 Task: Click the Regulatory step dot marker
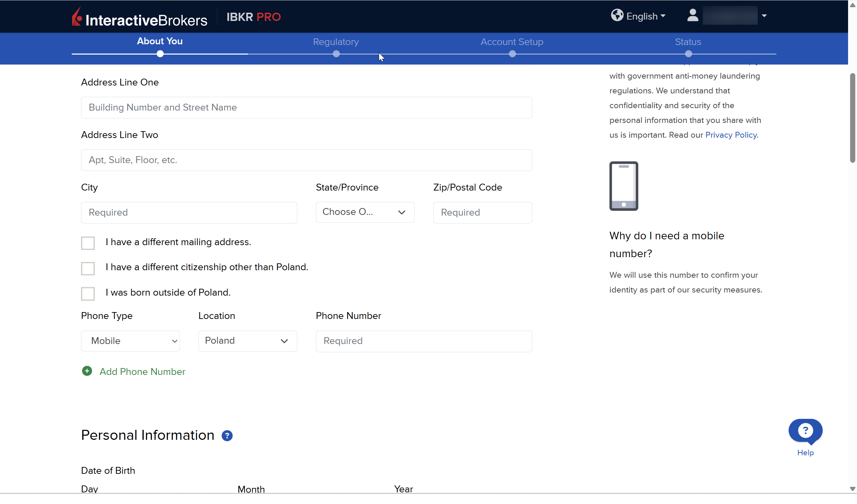336,54
